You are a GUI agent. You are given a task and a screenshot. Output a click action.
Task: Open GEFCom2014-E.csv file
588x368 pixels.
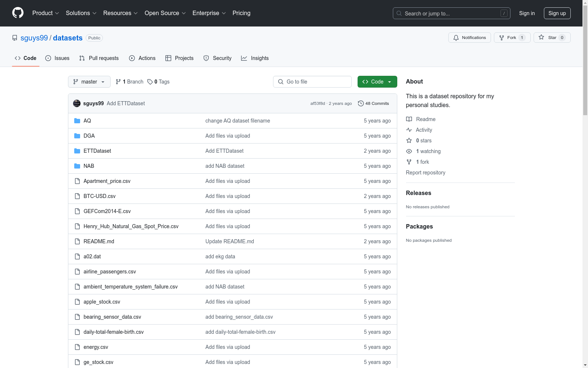tap(107, 211)
